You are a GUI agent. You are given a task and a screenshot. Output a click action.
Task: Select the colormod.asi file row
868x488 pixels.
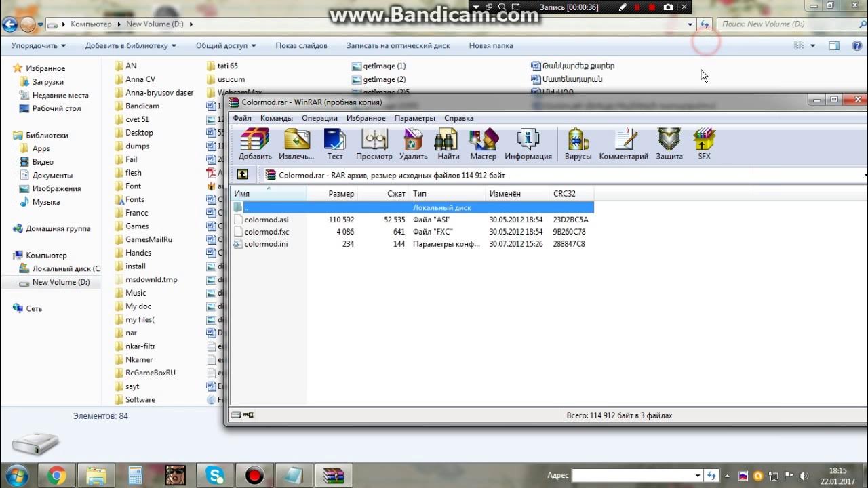pyautogui.click(x=412, y=220)
